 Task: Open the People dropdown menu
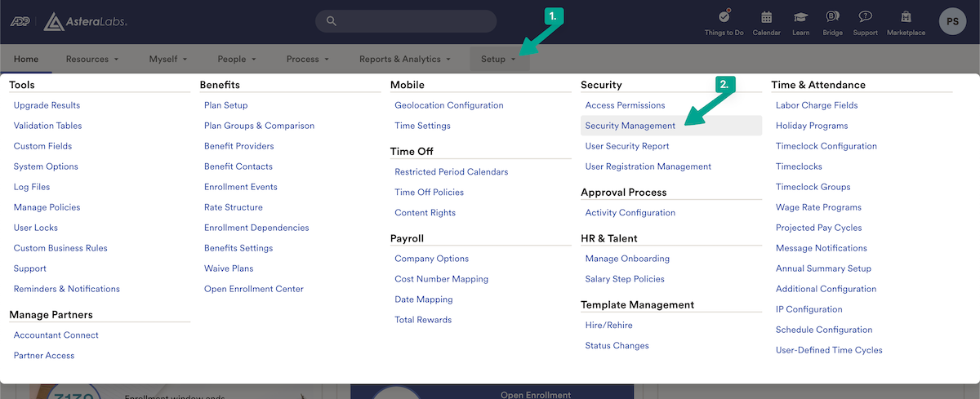[237, 59]
